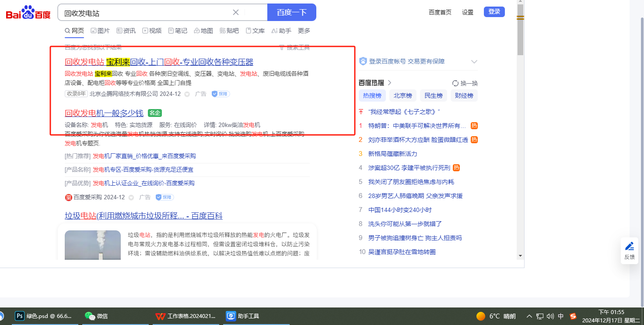Clear the search box with the X icon
Image resolution: width=644 pixels, height=325 pixels.
(236, 12)
